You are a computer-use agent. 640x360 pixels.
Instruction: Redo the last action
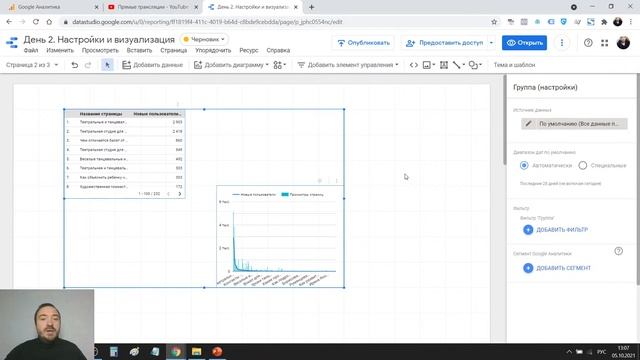pyautogui.click(x=88, y=65)
